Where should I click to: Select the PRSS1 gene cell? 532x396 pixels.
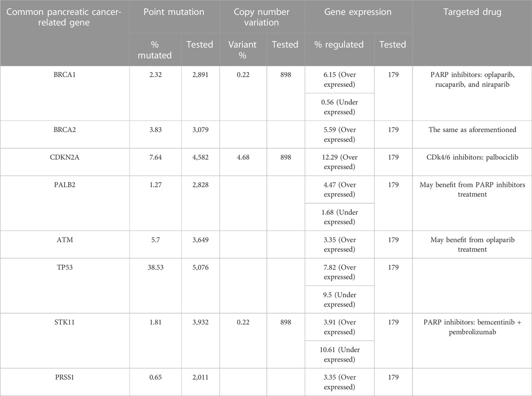pos(65,378)
